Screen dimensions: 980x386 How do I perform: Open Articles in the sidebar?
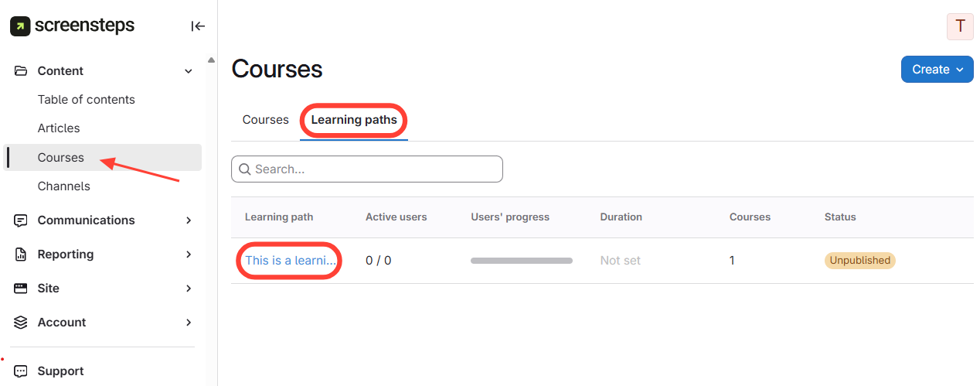coord(59,128)
